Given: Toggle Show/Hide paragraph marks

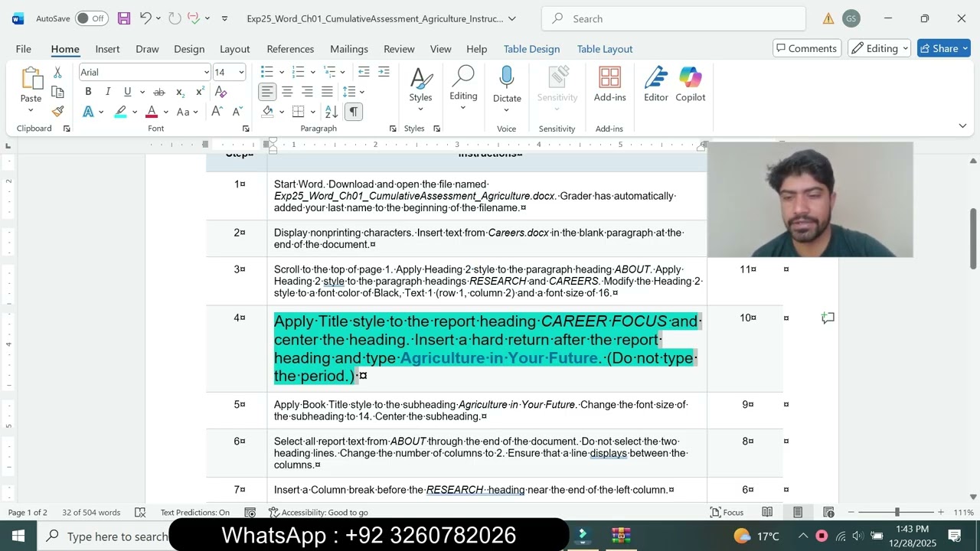Looking at the screenshot, I should coord(354,112).
